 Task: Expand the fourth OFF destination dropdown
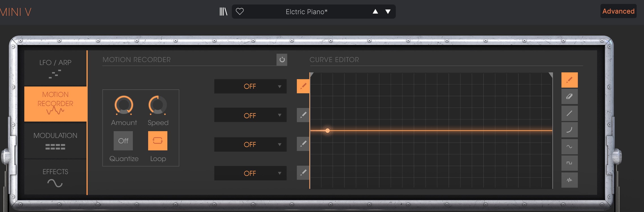pyautogui.click(x=250, y=173)
